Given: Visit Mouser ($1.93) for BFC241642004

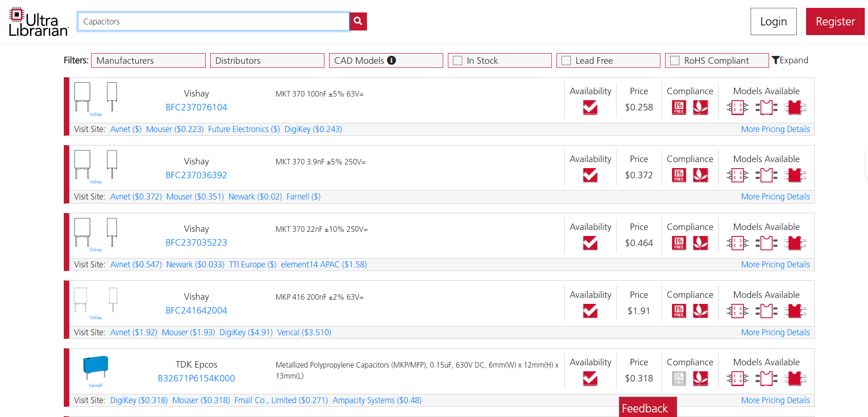Looking at the screenshot, I should point(188,332).
